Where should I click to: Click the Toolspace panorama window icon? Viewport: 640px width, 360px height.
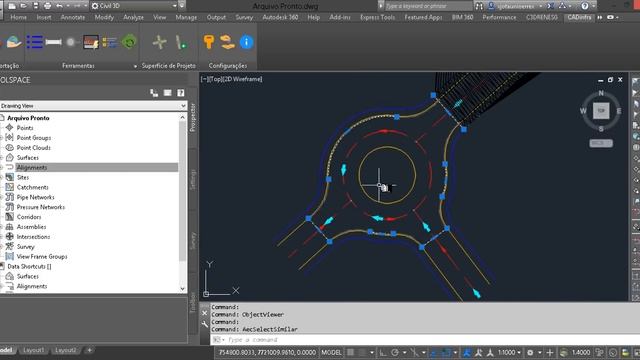click(x=167, y=93)
